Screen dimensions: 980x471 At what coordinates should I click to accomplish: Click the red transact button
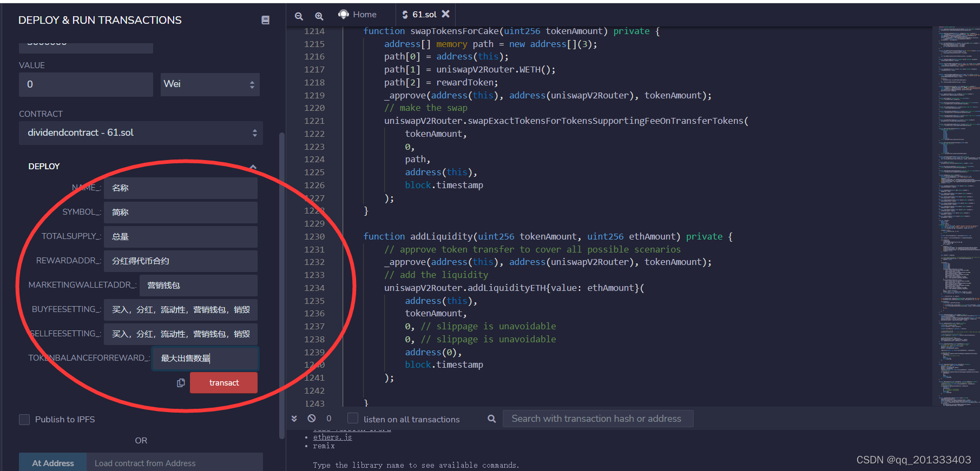click(223, 383)
